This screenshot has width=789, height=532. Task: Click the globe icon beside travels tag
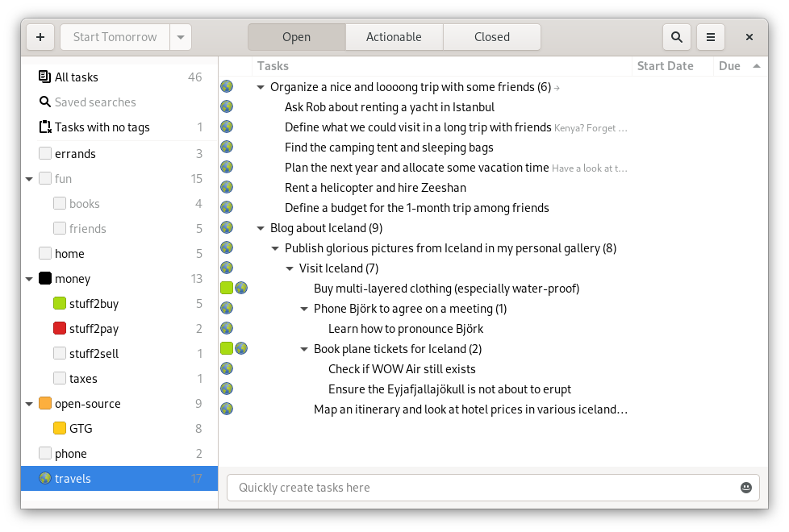pyautogui.click(x=45, y=478)
